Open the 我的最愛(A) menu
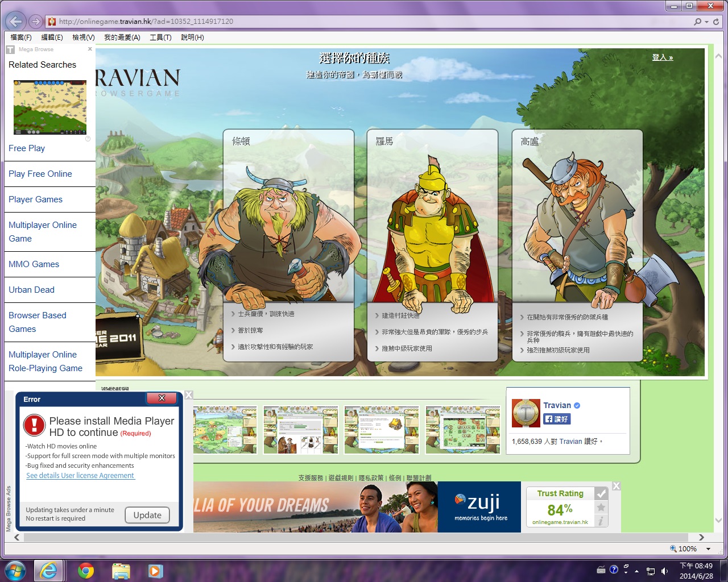 point(122,38)
